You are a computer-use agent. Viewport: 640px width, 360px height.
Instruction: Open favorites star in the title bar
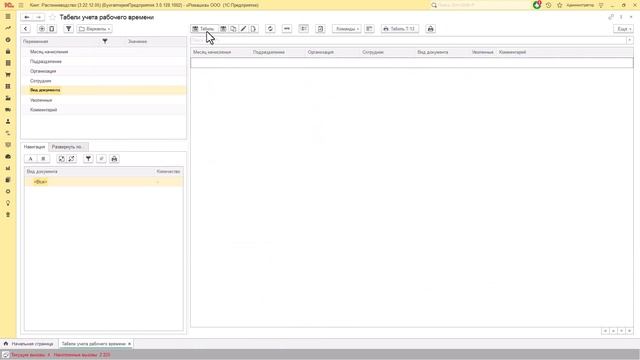click(560, 5)
